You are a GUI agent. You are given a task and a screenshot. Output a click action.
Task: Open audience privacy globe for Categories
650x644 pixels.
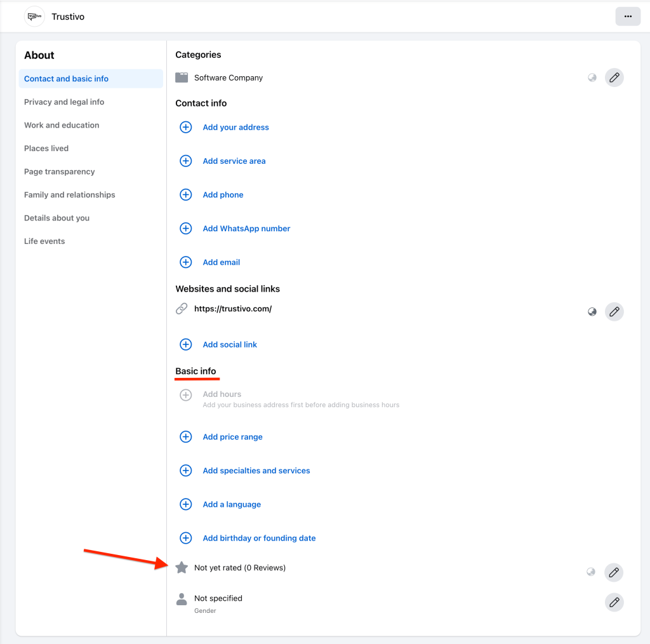[592, 78]
